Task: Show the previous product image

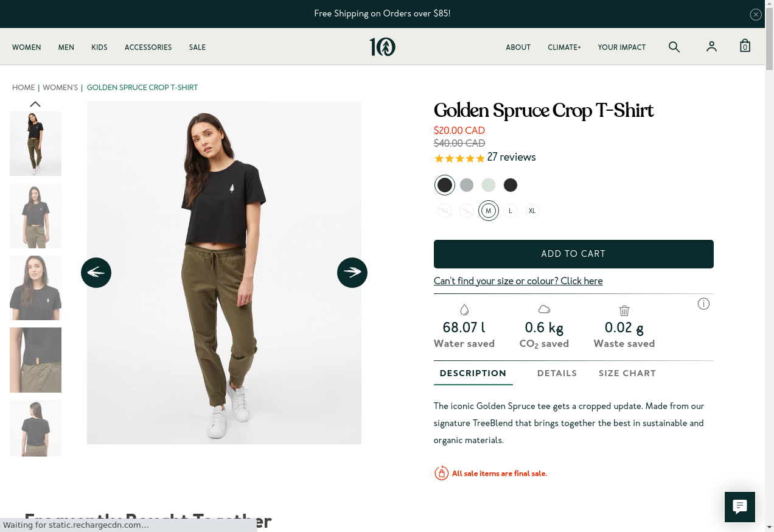Action: click(x=96, y=273)
